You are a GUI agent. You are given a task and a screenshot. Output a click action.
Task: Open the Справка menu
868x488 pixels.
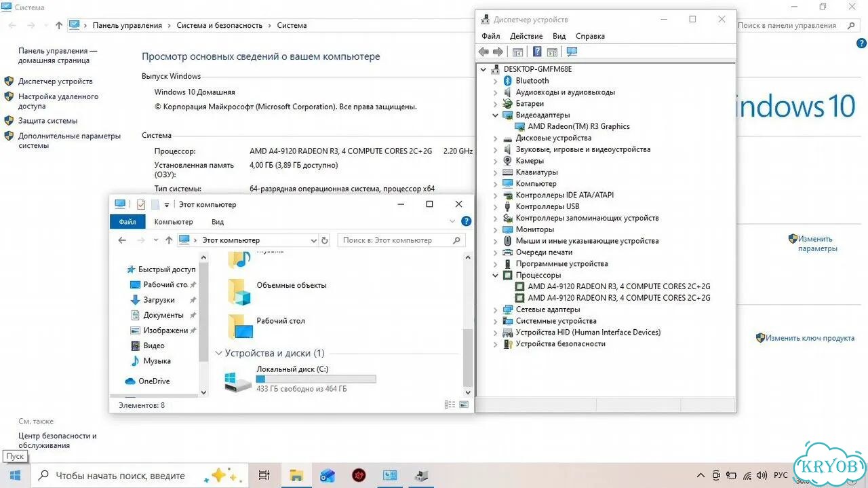click(590, 36)
